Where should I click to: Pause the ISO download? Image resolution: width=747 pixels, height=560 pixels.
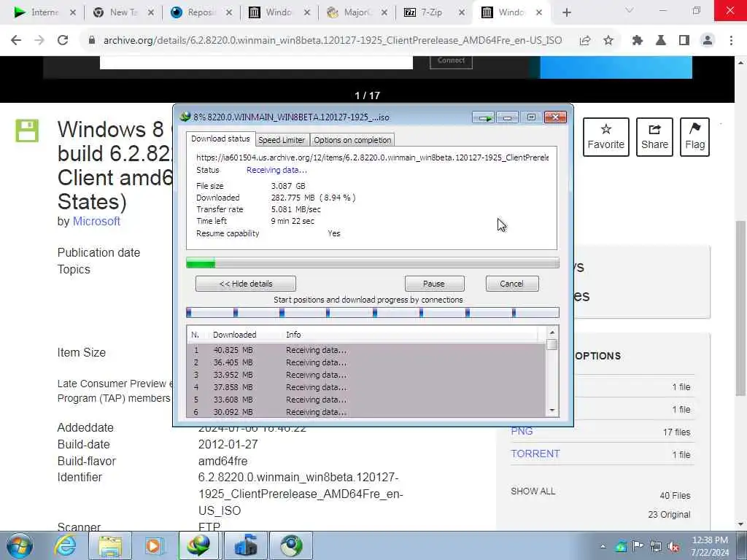coord(434,284)
